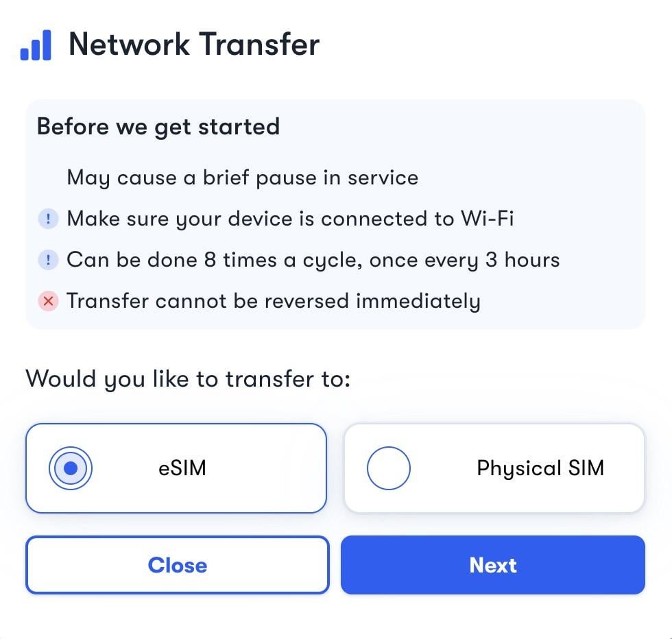Click the exclamation icon beside the Wi-Fi notice
This screenshot has width=672, height=639.
[x=48, y=219]
